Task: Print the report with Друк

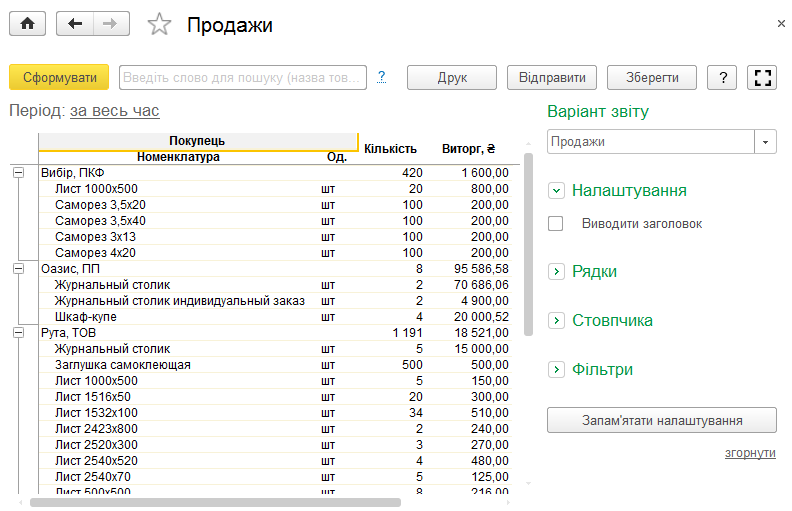Action: [x=452, y=78]
